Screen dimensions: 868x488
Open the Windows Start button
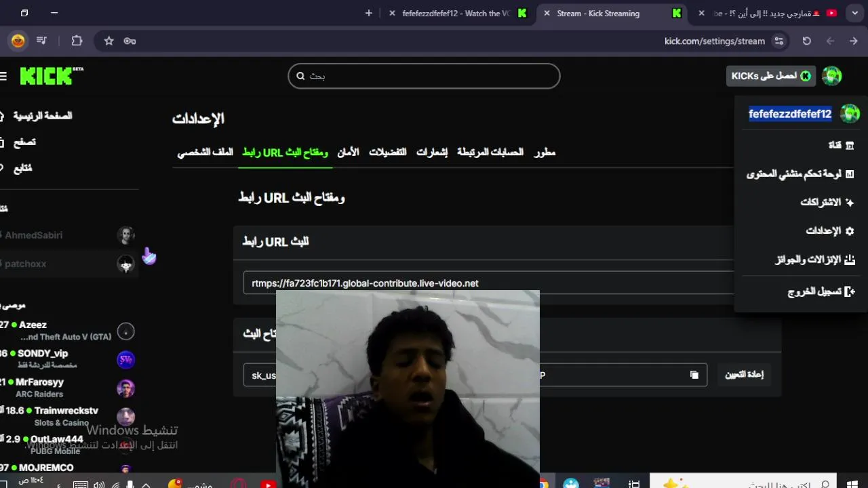click(853, 484)
